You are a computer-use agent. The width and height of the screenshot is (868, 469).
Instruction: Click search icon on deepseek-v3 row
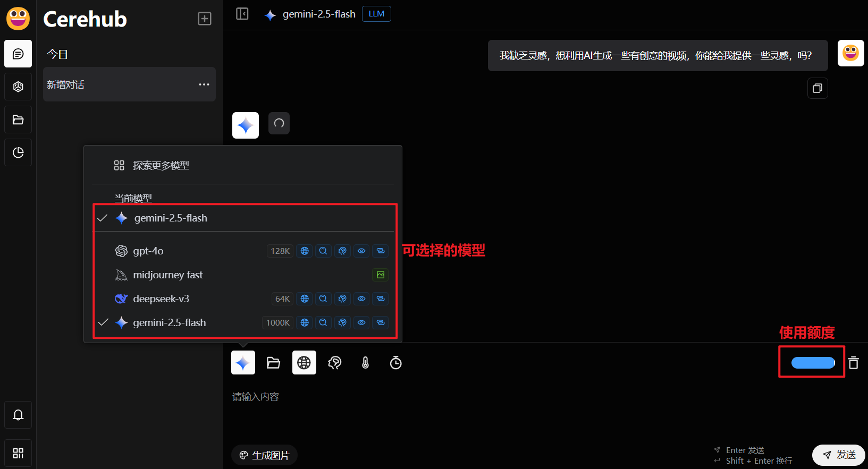coord(323,299)
